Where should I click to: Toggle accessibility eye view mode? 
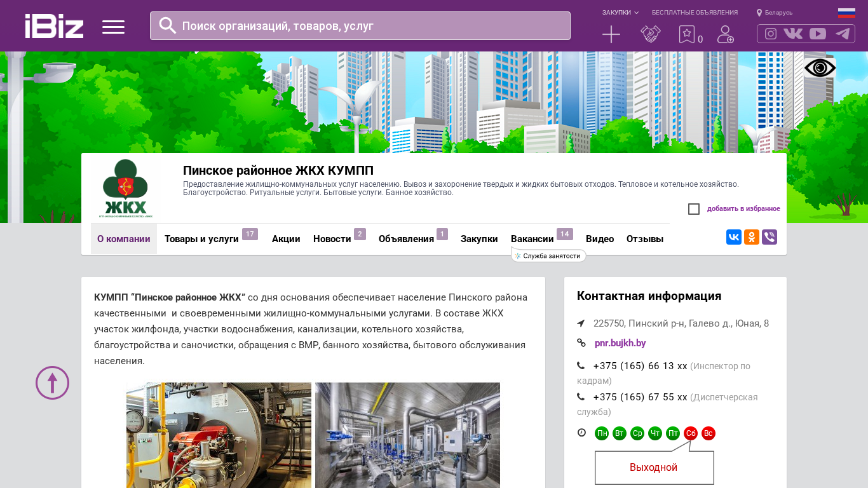pos(820,67)
